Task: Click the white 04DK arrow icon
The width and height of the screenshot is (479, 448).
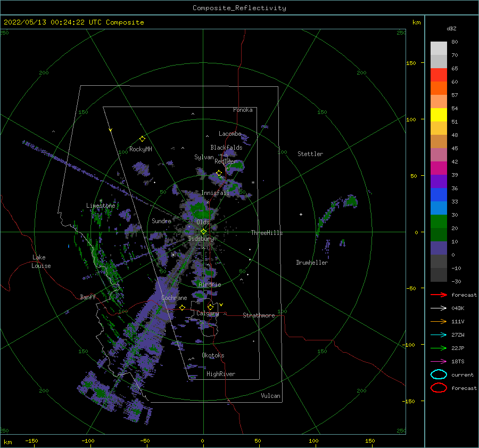Action: 439,308
